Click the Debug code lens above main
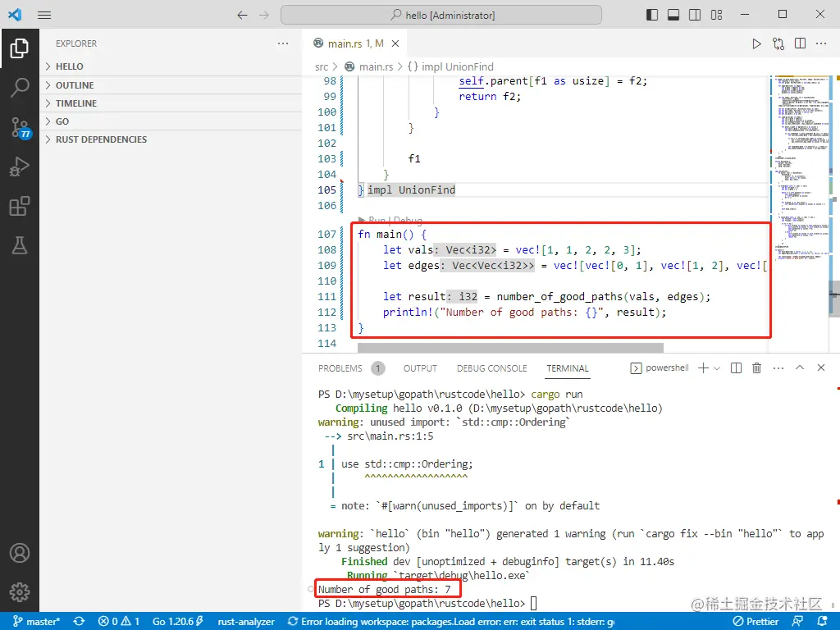Viewport: 840px width, 630px height. (408, 220)
